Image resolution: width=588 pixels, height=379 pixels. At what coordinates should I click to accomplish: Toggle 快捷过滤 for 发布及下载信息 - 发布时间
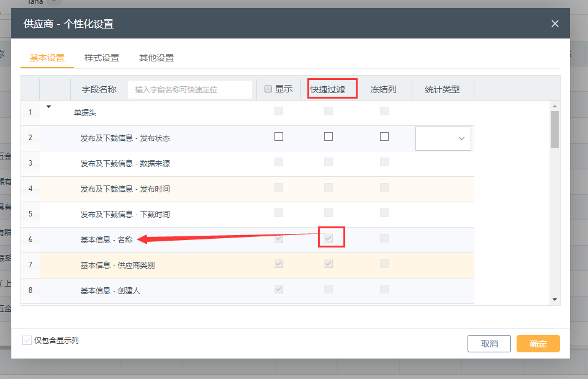(328, 187)
